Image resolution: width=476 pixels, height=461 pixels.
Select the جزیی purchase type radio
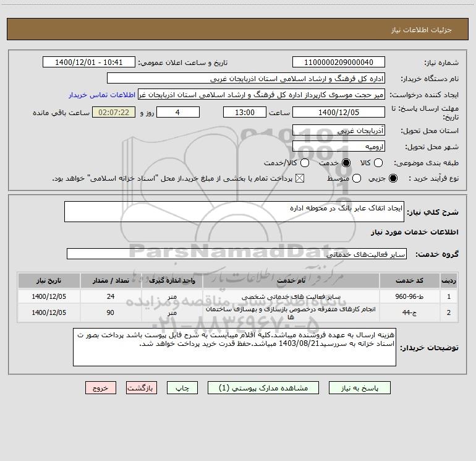(393, 178)
